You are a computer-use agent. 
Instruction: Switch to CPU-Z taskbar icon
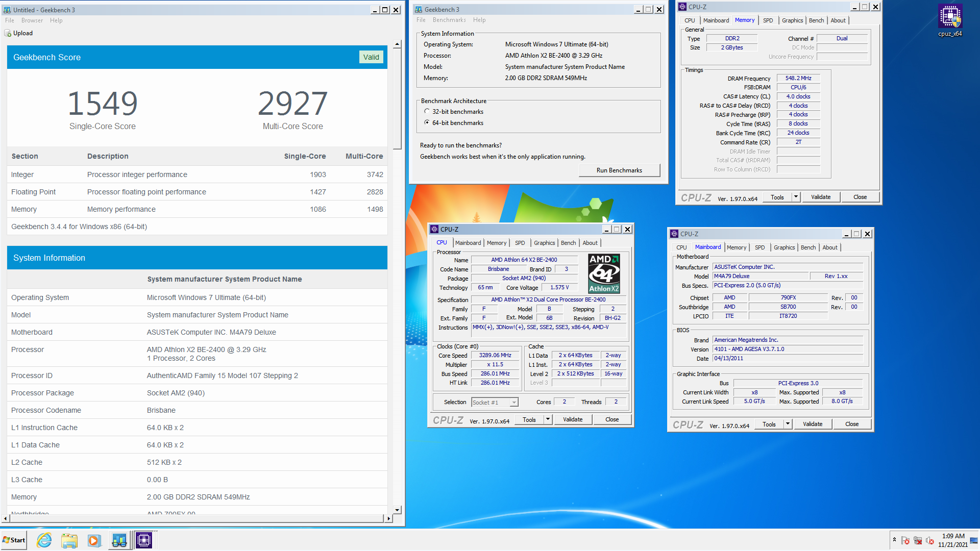pyautogui.click(x=144, y=540)
